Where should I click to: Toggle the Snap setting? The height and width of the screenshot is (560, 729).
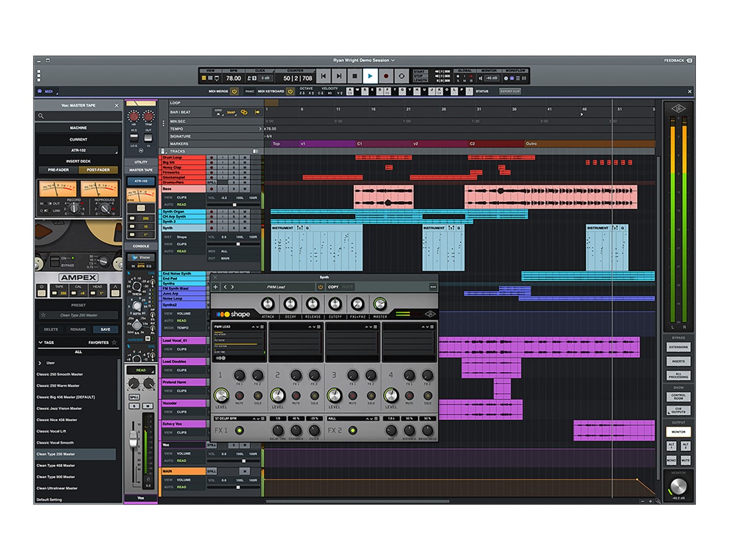point(231,112)
